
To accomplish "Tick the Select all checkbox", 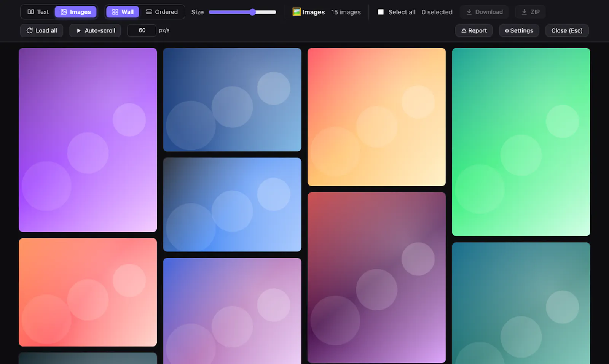I will click(x=381, y=12).
